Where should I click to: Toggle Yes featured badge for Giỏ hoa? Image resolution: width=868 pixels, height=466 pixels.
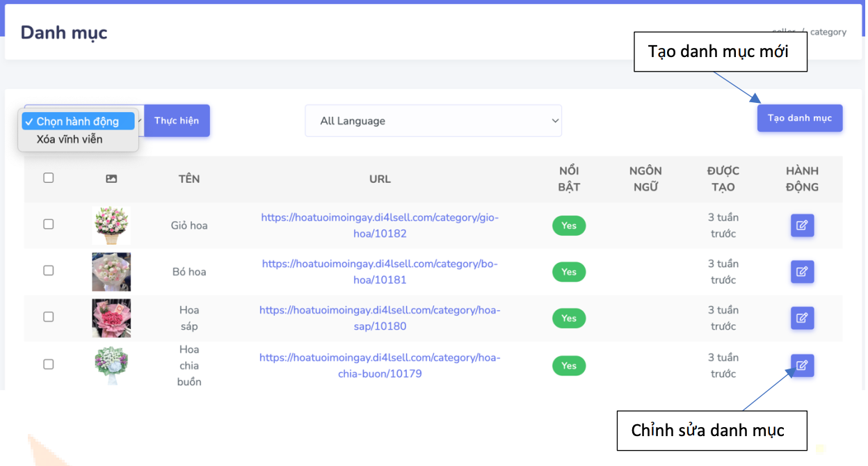pyautogui.click(x=569, y=226)
